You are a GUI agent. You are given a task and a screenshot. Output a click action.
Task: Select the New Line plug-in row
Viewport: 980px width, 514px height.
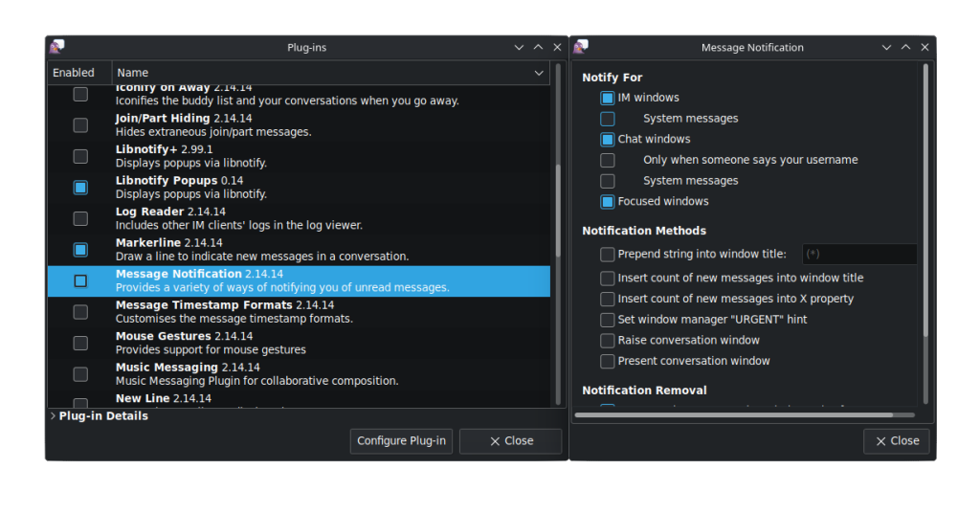tap(299, 399)
